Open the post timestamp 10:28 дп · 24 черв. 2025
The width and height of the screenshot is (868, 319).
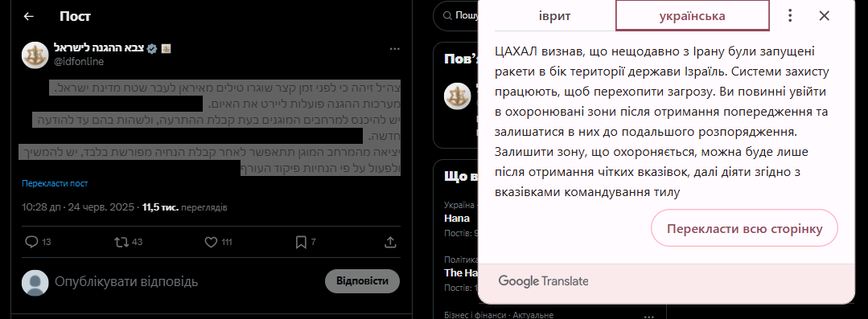click(78, 208)
